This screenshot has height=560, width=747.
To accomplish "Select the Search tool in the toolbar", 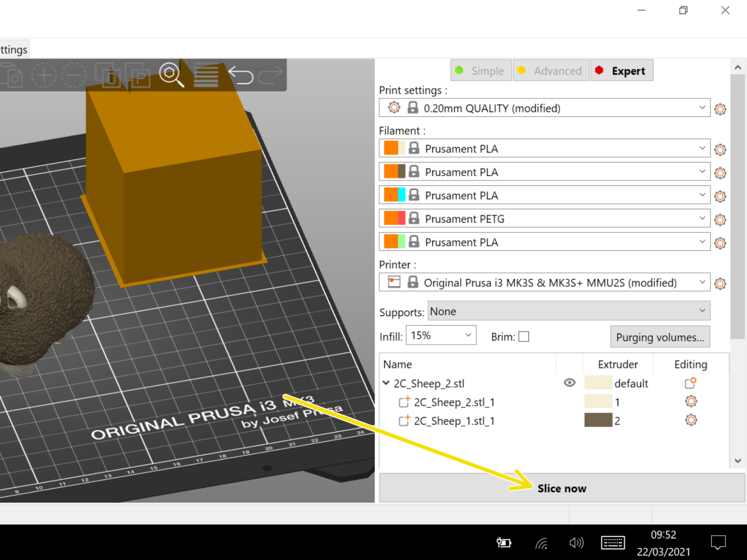I will (x=171, y=74).
